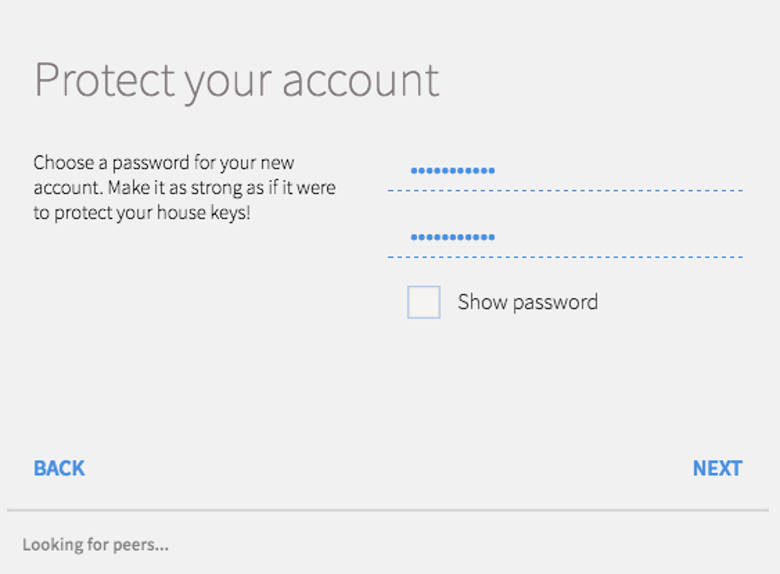Viewport: 780px width, 574px height.
Task: Click the horizontal divider above status bar
Action: point(390,510)
